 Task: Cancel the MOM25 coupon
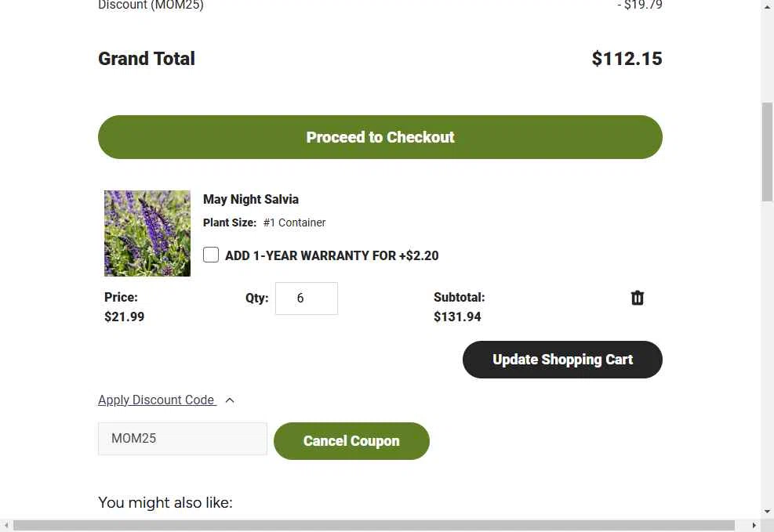(351, 441)
